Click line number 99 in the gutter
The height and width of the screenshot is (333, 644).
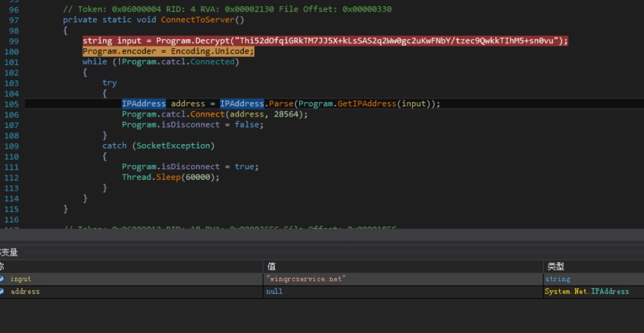[x=11, y=41]
